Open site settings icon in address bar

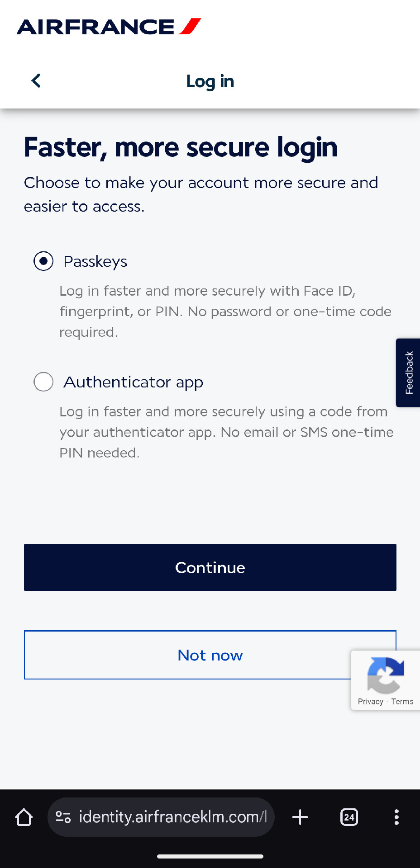(63, 817)
